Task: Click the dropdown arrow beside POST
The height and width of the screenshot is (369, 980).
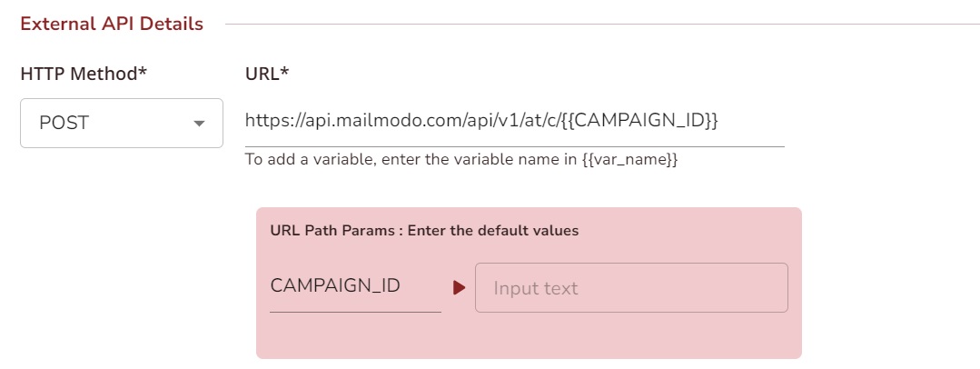Action: [x=199, y=124]
